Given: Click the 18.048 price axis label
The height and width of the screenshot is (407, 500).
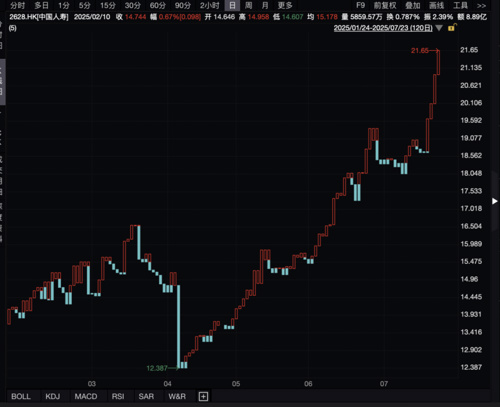Looking at the screenshot, I should coord(471,173).
